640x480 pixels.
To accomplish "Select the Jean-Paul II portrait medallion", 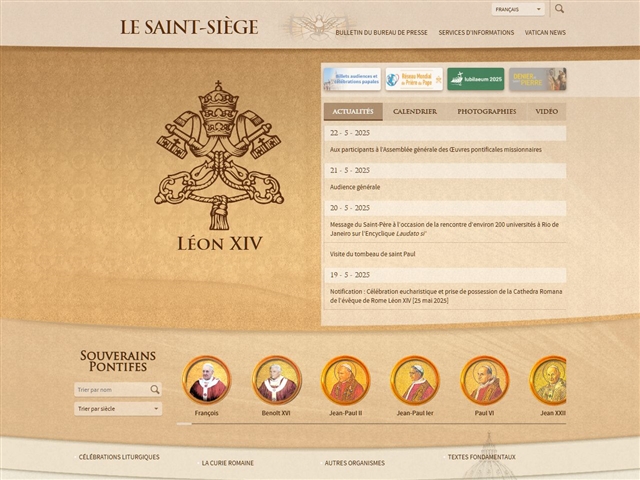I will (x=346, y=380).
